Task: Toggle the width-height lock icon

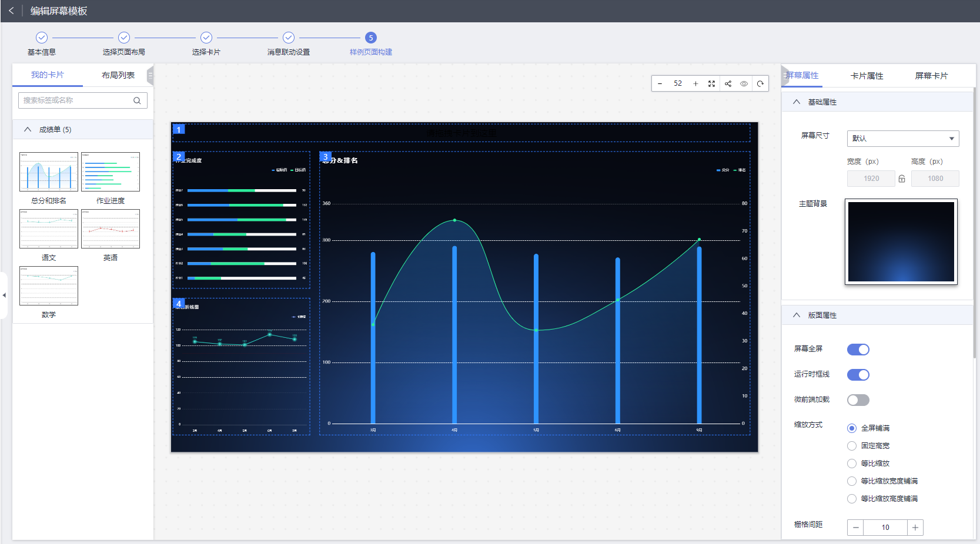Action: click(902, 179)
